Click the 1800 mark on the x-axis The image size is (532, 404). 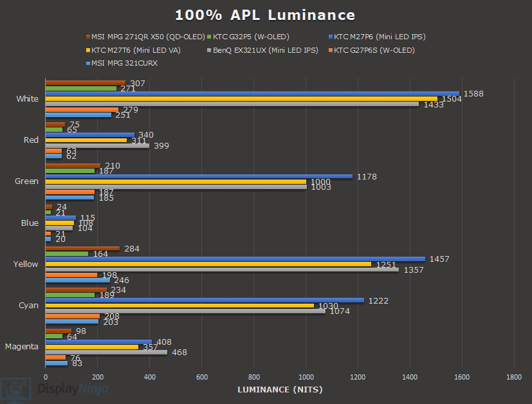[x=514, y=376]
